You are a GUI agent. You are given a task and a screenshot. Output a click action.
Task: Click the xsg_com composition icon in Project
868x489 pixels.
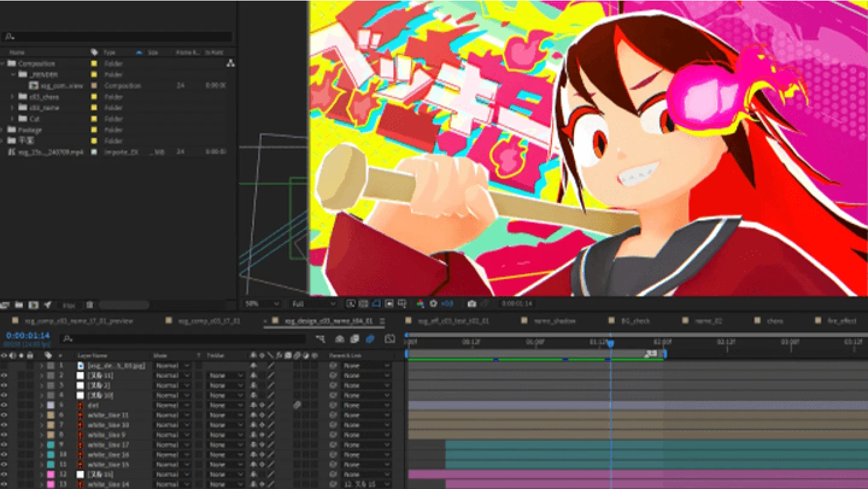point(34,86)
